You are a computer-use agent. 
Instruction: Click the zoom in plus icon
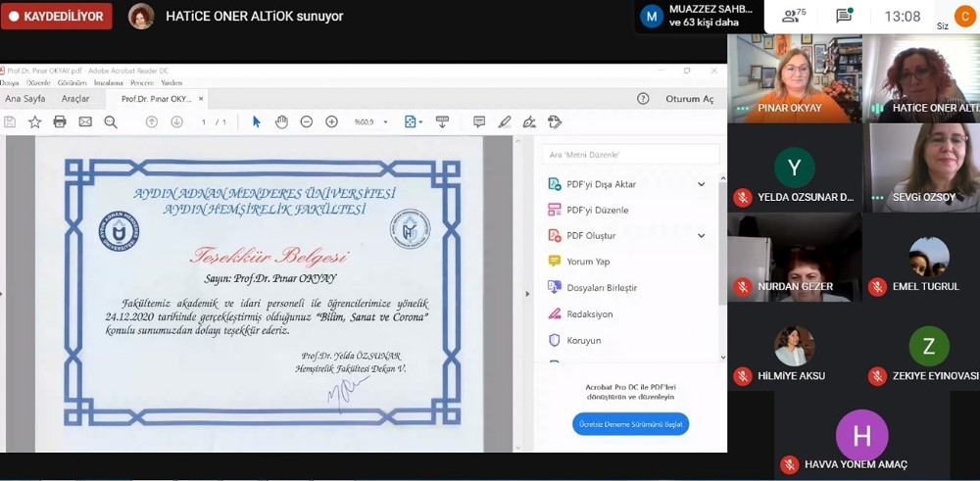(331, 121)
